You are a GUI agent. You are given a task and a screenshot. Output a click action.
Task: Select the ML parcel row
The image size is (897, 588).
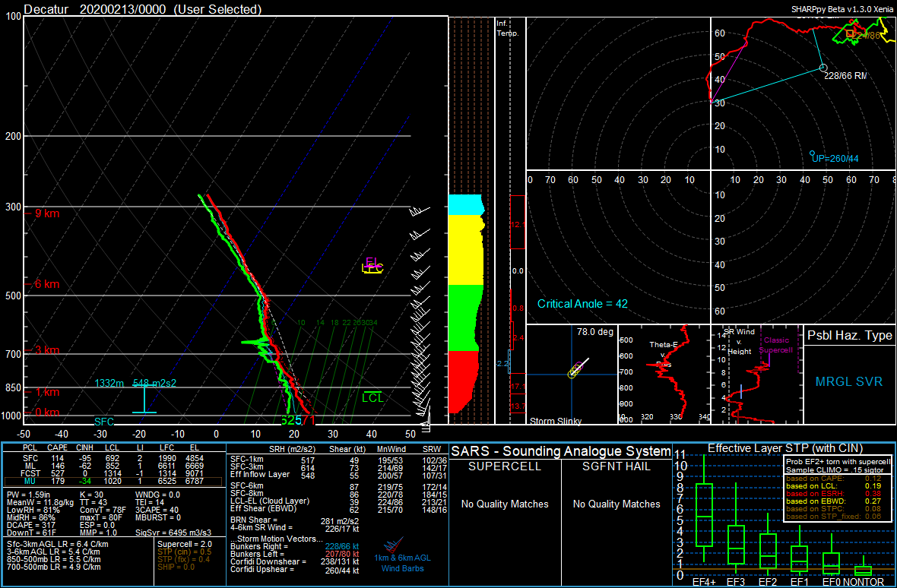tap(113, 466)
